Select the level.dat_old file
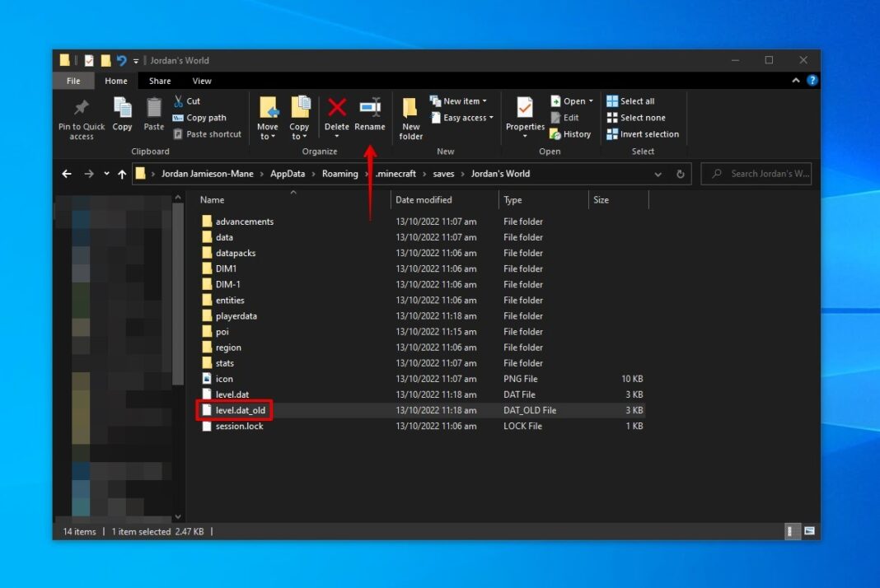Screen dimensions: 880x588 coord(239,410)
